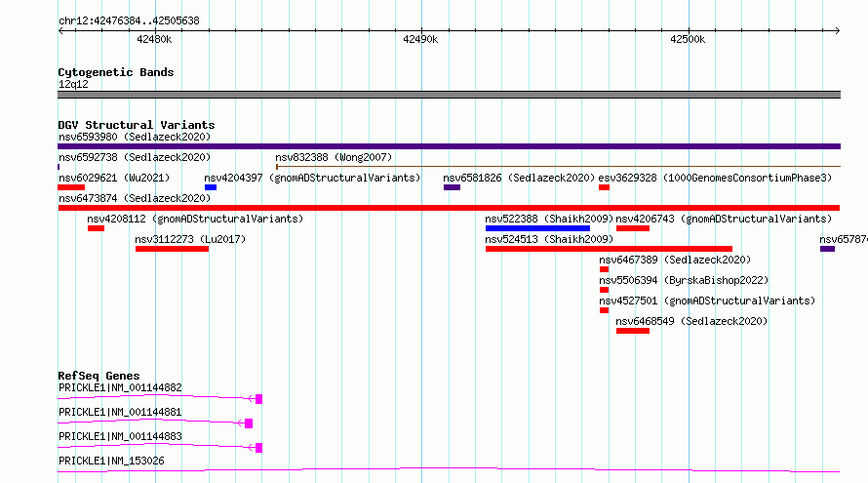Click the left arrow of the ruler
868x483 pixels.
(60, 30)
